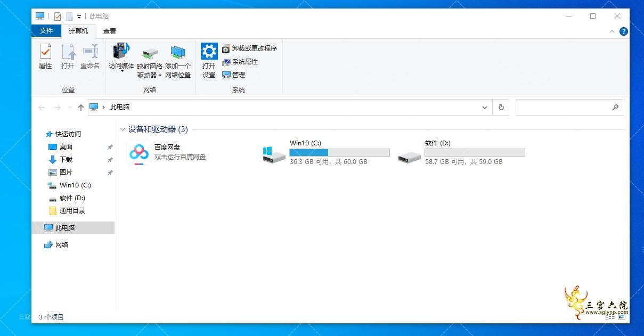Switch to details view icon in status bar
This screenshot has width=644, height=336.
[610, 317]
